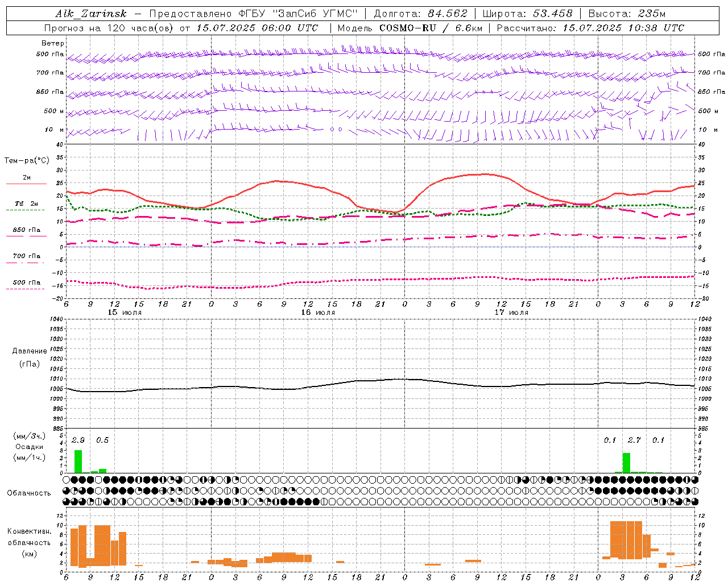Select the "Td 2м" dew point legend entry
728x582 pixels.
(27, 203)
